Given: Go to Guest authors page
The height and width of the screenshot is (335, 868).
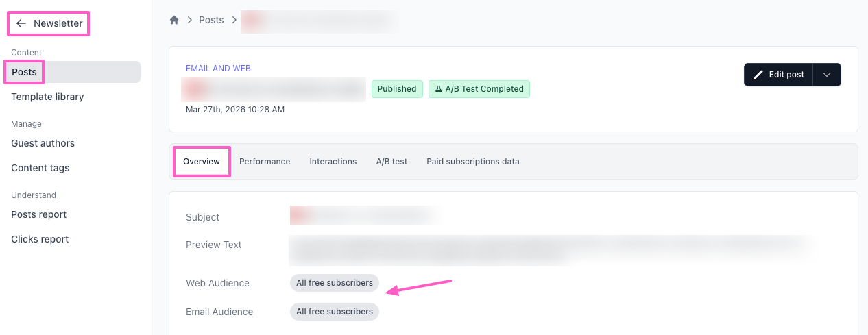Looking at the screenshot, I should tap(43, 143).
